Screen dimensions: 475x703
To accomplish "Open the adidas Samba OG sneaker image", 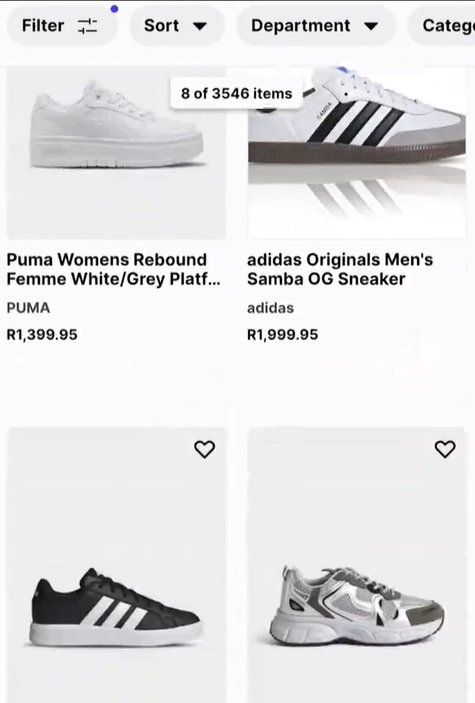I will click(x=357, y=153).
